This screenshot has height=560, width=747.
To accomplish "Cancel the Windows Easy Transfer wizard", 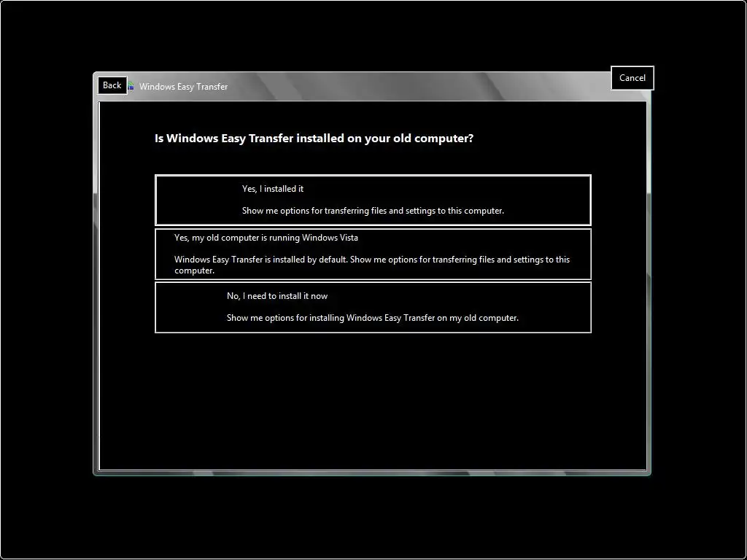I will point(632,78).
